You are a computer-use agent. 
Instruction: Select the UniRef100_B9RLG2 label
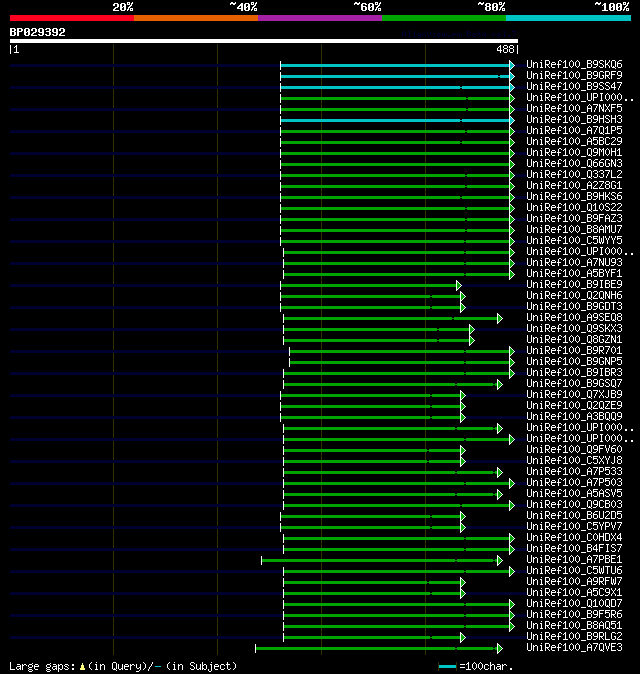574,637
